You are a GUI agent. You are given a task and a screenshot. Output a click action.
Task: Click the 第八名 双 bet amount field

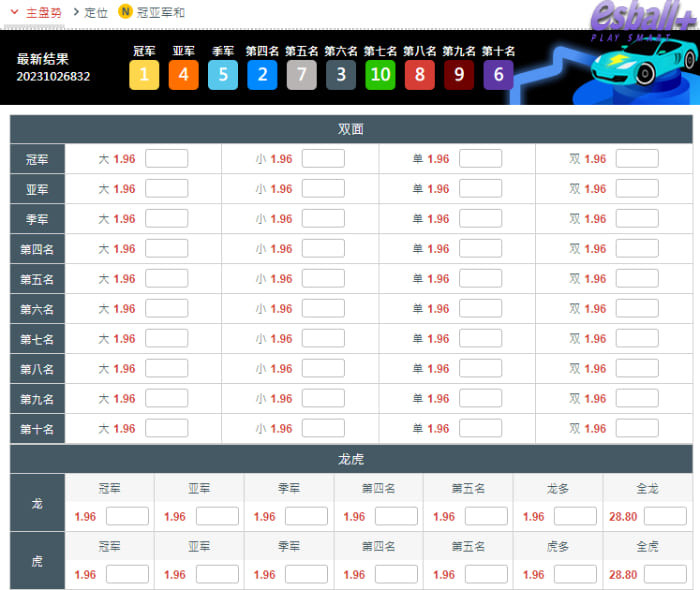637,369
